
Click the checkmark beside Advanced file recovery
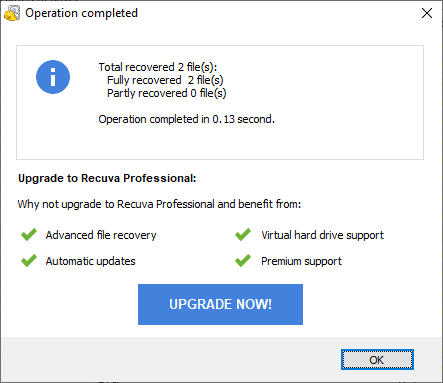point(29,235)
